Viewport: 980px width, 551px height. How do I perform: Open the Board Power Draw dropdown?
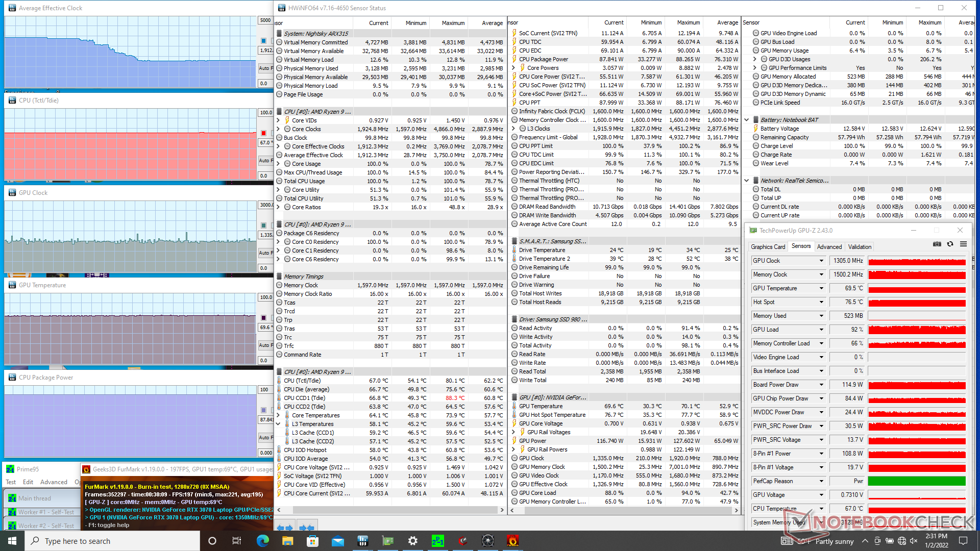click(x=821, y=385)
